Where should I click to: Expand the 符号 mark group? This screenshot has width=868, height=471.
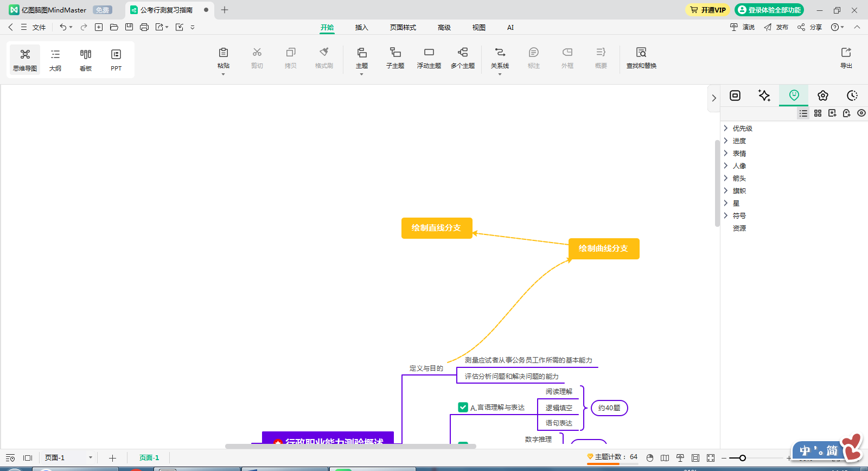tap(726, 215)
